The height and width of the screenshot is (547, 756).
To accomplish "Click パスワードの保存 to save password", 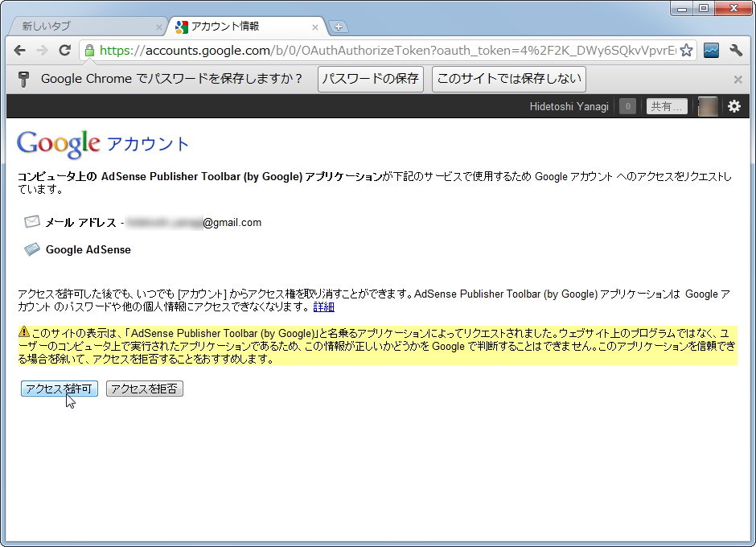I will pos(370,79).
